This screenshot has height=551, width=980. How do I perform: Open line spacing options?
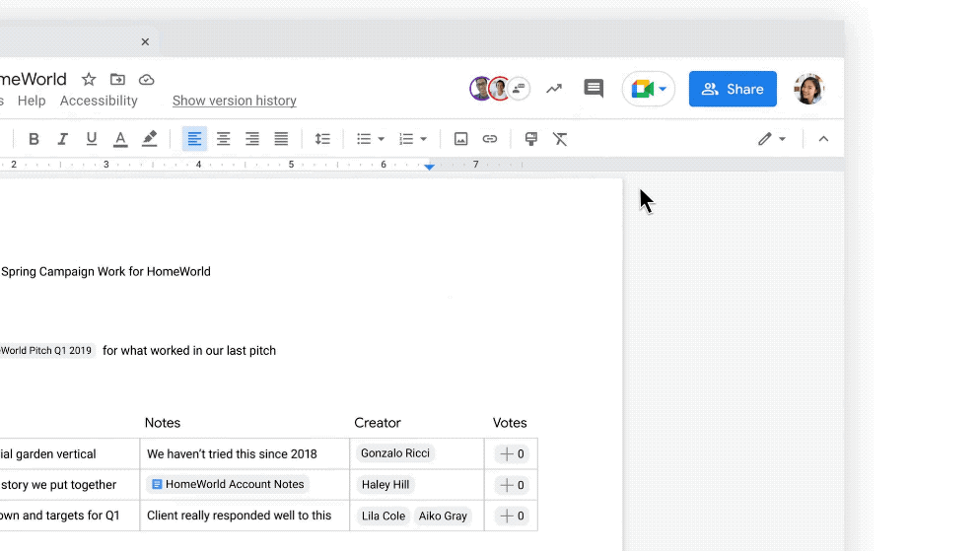pyautogui.click(x=322, y=139)
